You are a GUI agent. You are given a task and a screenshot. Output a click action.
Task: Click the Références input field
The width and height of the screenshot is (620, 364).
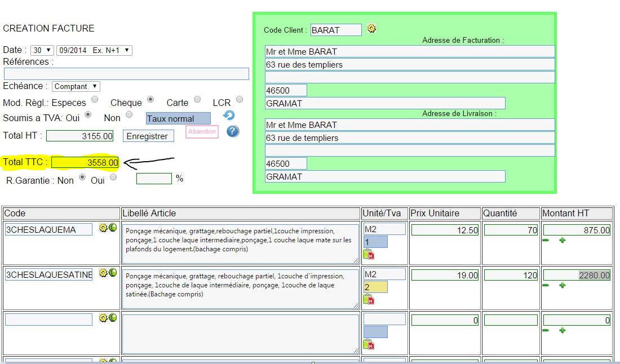pos(126,74)
